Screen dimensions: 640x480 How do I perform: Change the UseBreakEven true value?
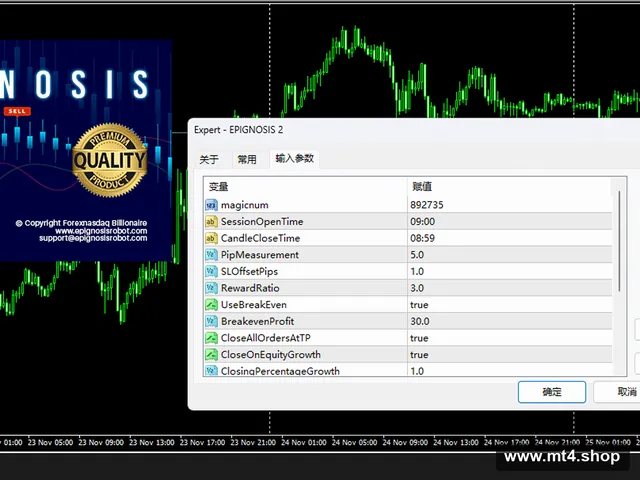click(x=419, y=304)
